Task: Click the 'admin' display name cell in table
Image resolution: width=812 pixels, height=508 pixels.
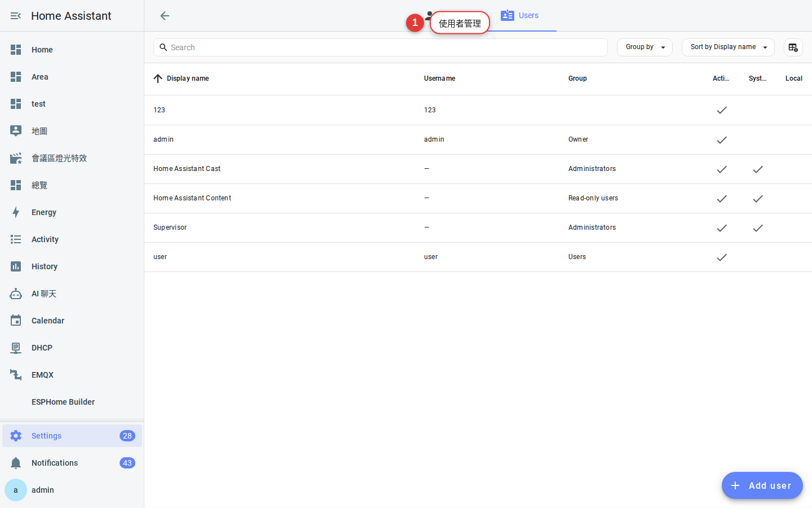Action: (x=164, y=139)
